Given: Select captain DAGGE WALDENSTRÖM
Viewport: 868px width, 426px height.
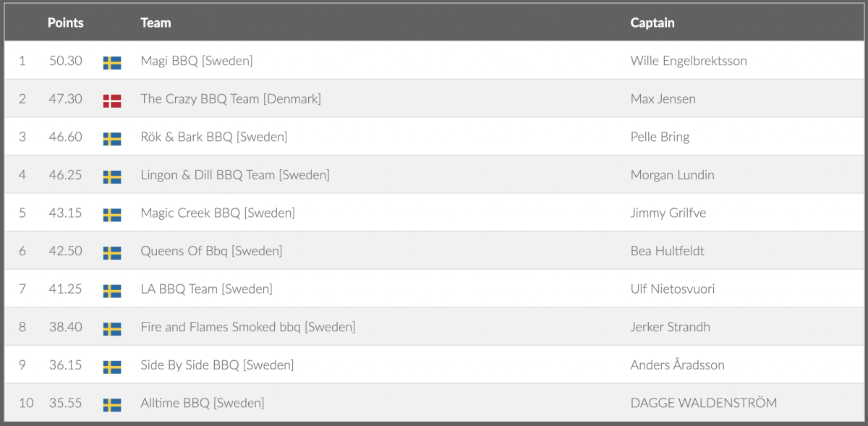Looking at the screenshot, I should pos(704,403).
